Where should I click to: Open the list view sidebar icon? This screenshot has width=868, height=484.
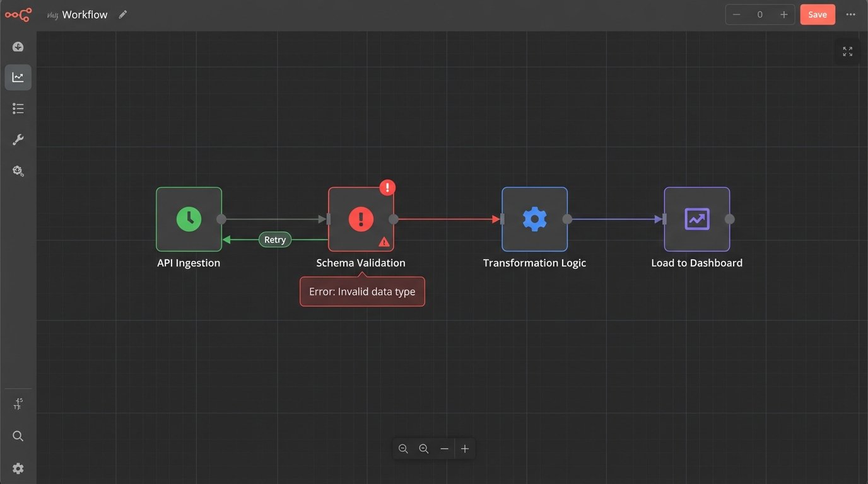[x=18, y=109]
